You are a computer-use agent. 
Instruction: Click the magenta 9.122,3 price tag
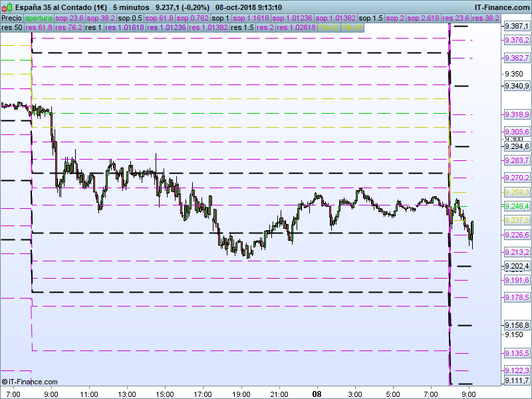517,370
